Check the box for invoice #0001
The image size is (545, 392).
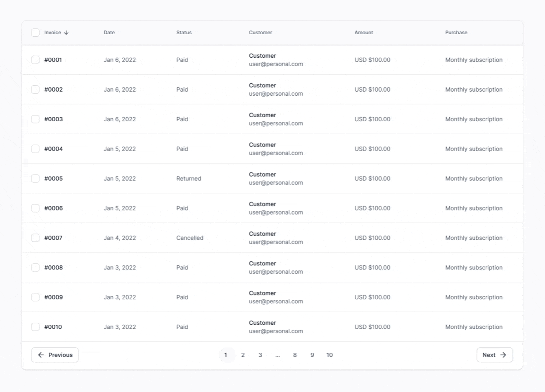pyautogui.click(x=36, y=60)
